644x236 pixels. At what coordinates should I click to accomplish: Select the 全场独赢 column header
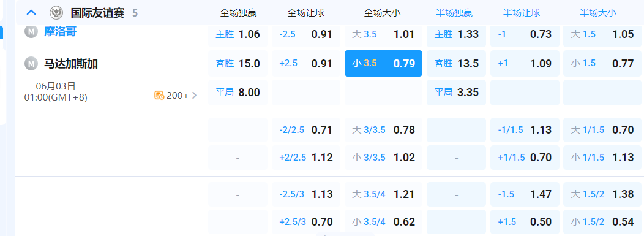[238, 13]
